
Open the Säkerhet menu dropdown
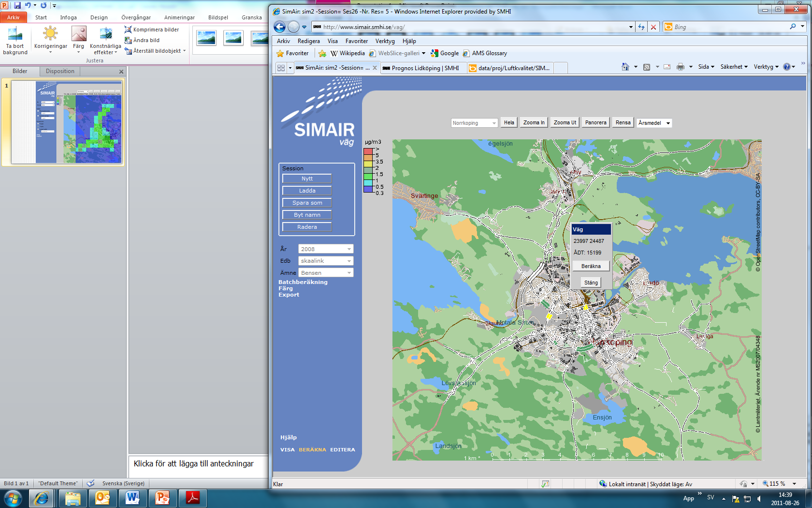coord(734,67)
